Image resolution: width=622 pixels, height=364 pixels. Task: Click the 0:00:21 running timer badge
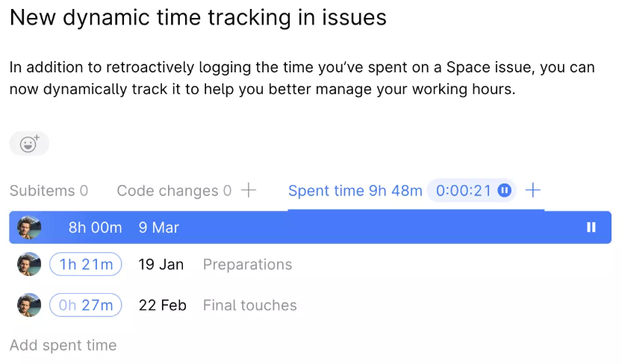(463, 191)
